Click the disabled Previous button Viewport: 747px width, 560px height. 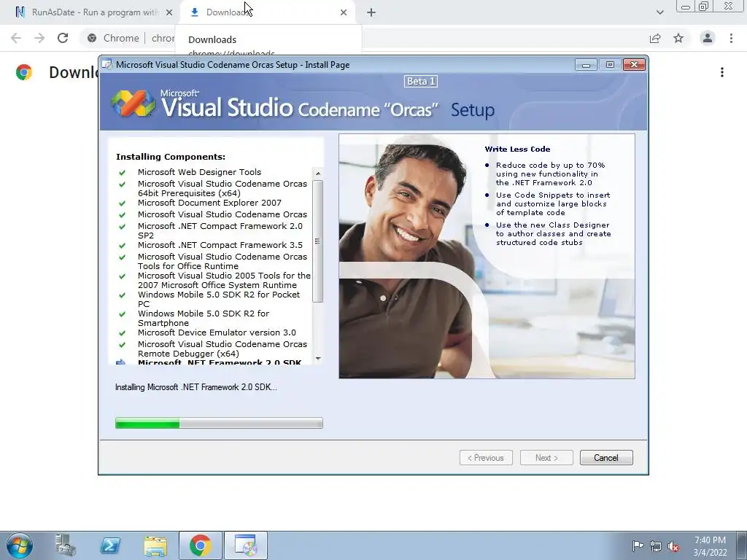tap(486, 458)
